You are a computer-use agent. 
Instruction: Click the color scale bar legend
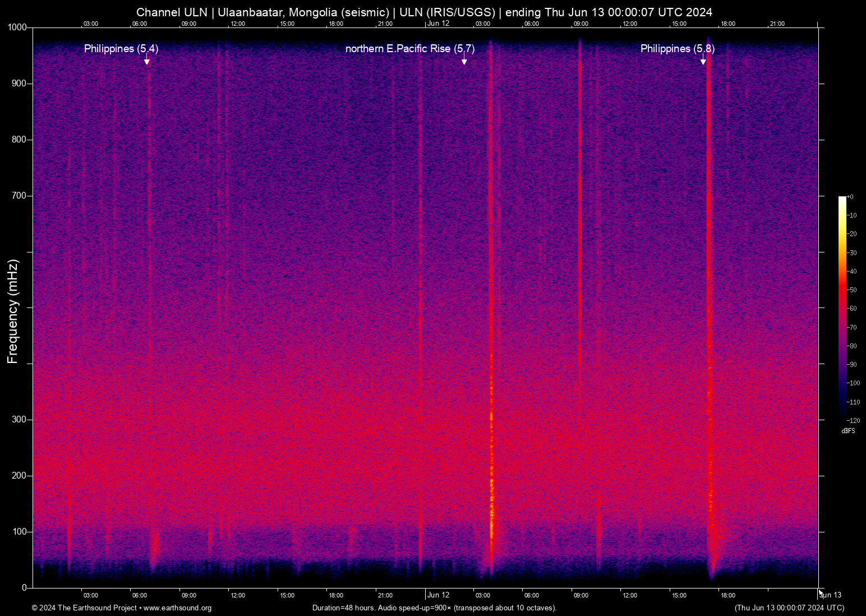click(x=842, y=307)
